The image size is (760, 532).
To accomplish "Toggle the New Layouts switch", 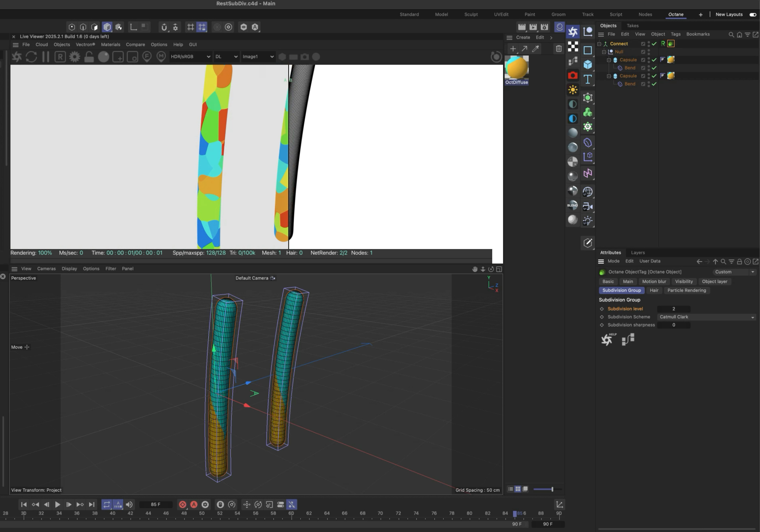I will pyautogui.click(x=753, y=15).
